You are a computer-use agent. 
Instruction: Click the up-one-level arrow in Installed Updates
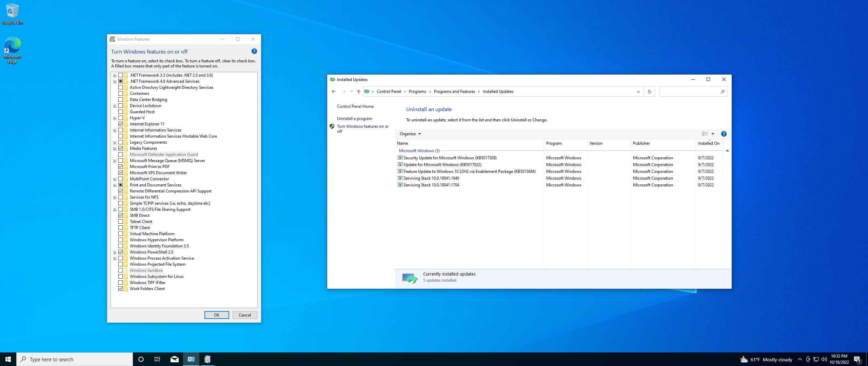tap(358, 91)
